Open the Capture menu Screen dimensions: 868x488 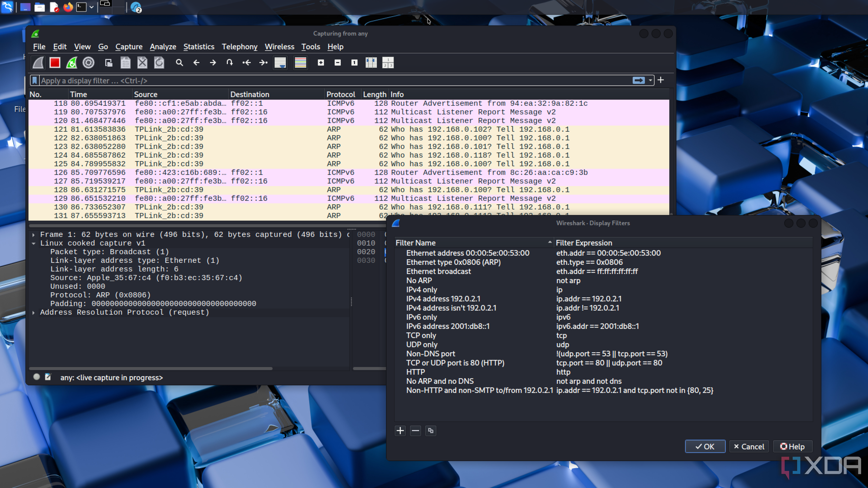(x=129, y=47)
